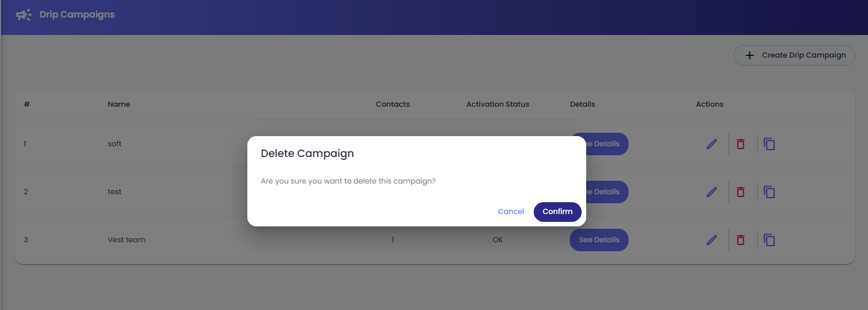
Task: Click the Activation Status column header
Action: [498, 104]
